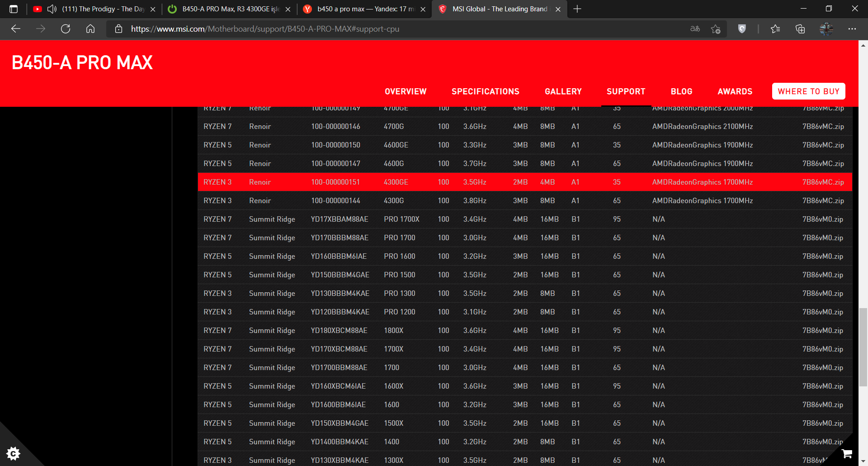
Task: Download 7B86vM0.zip for the PRO 1200 row
Action: pos(823,312)
